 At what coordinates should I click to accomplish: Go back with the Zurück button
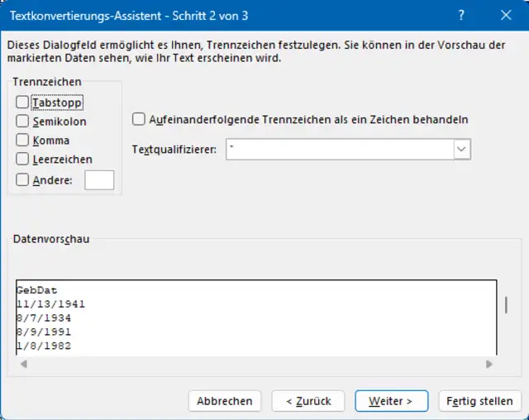pos(308,401)
